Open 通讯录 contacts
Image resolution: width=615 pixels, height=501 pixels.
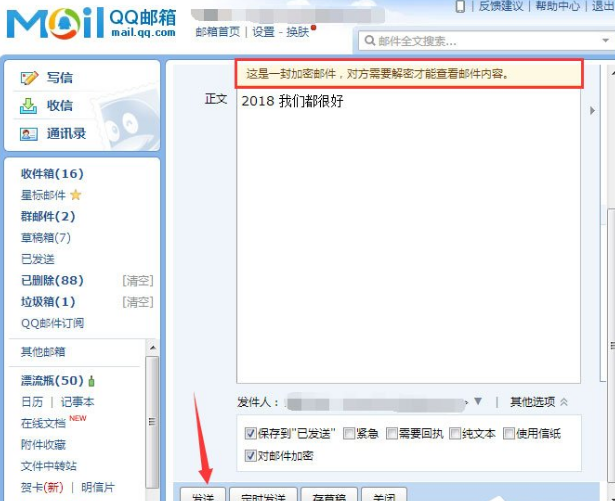[x=66, y=134]
